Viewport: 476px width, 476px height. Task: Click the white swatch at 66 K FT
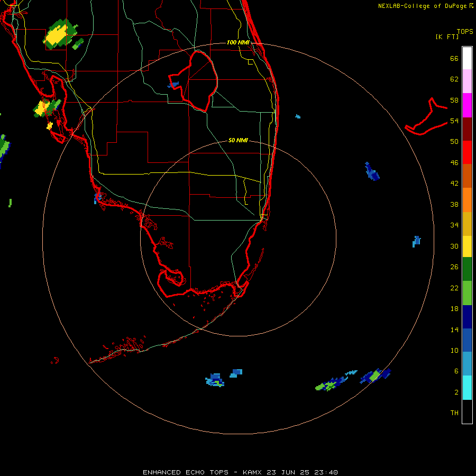click(467, 58)
